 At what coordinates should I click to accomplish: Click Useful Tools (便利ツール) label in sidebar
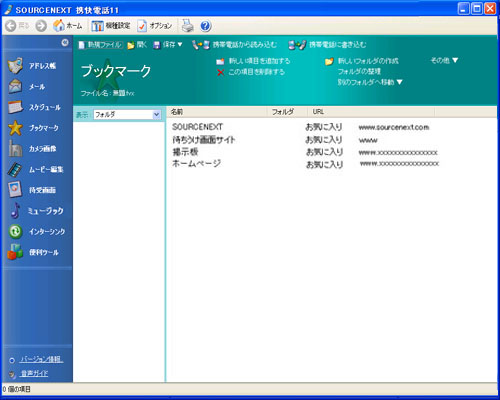44,252
